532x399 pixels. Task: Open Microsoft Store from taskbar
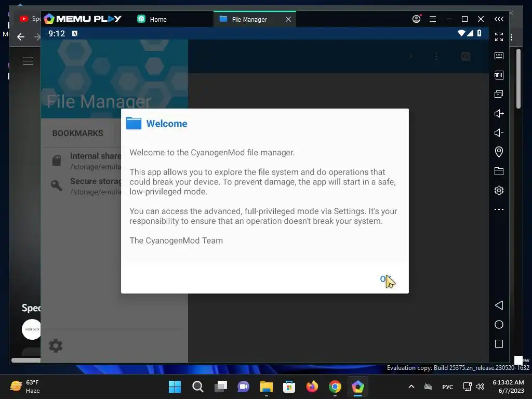(289, 387)
